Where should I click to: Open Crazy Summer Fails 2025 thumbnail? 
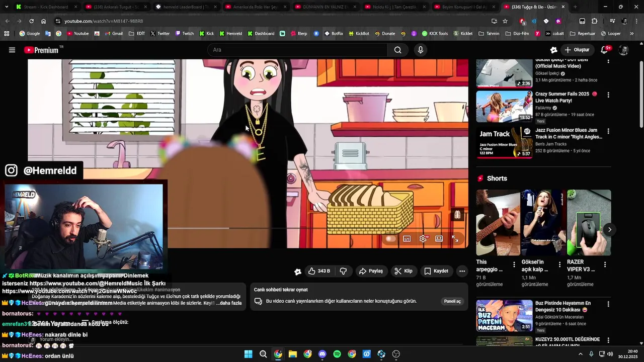click(504, 107)
